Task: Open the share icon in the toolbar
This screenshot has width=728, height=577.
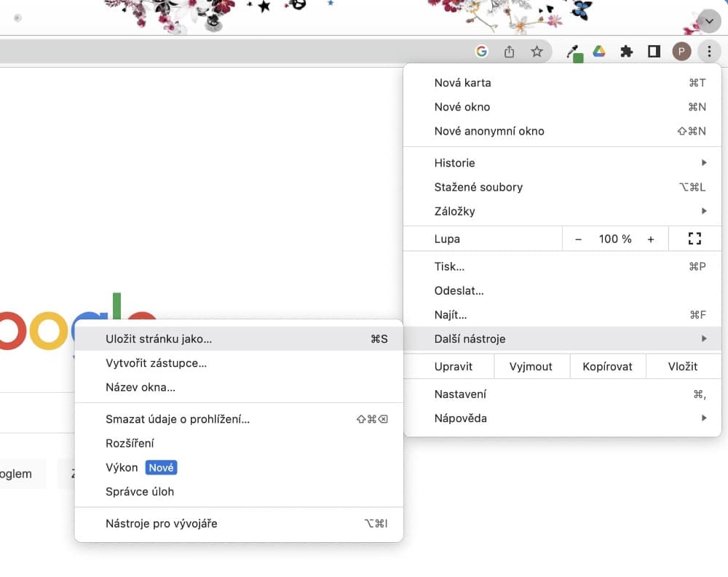Action: click(x=509, y=51)
